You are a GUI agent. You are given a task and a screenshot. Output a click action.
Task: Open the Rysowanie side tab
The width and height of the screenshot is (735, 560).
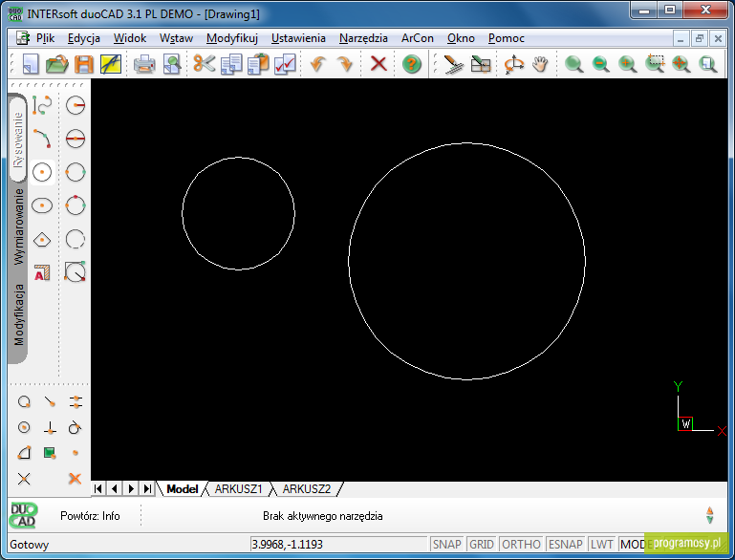(18, 140)
